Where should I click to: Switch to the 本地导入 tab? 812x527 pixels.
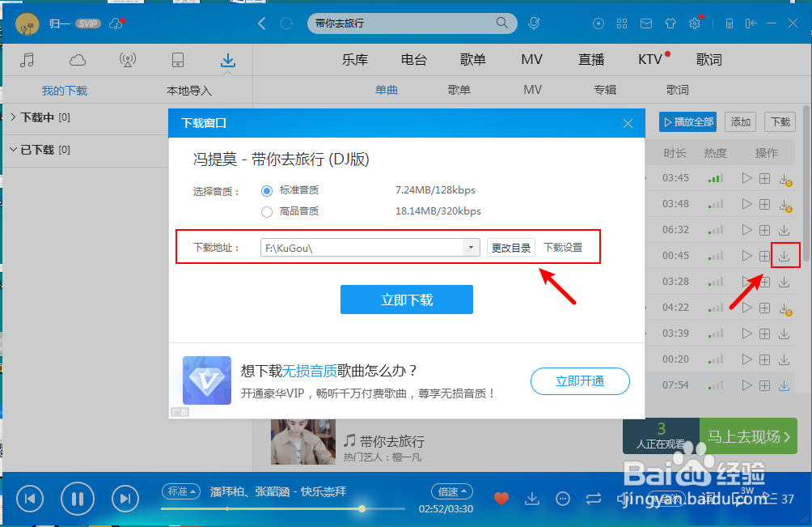pyautogui.click(x=189, y=90)
